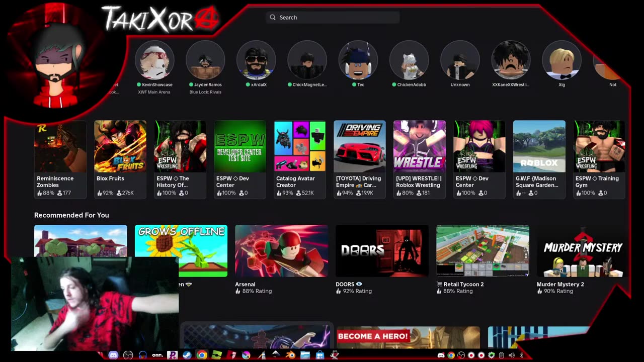
Task: Click thumbs-up icon beside DOORS 92% Rating
Action: click(x=339, y=291)
